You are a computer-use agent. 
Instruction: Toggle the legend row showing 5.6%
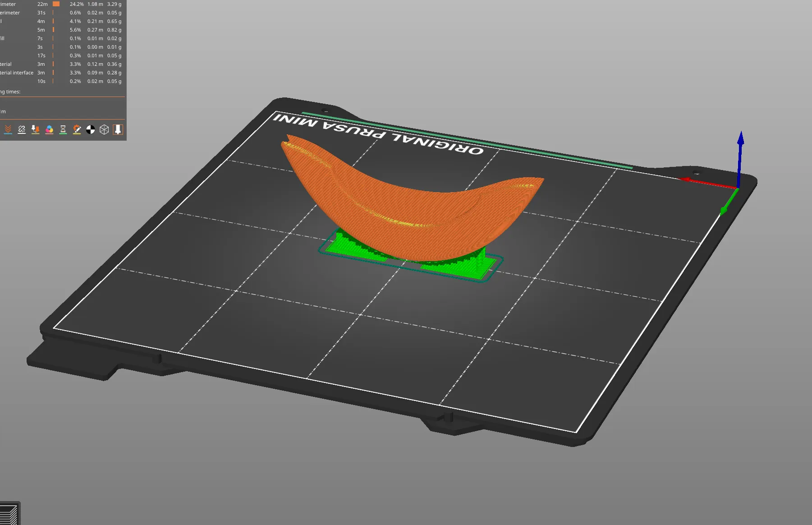[62, 30]
